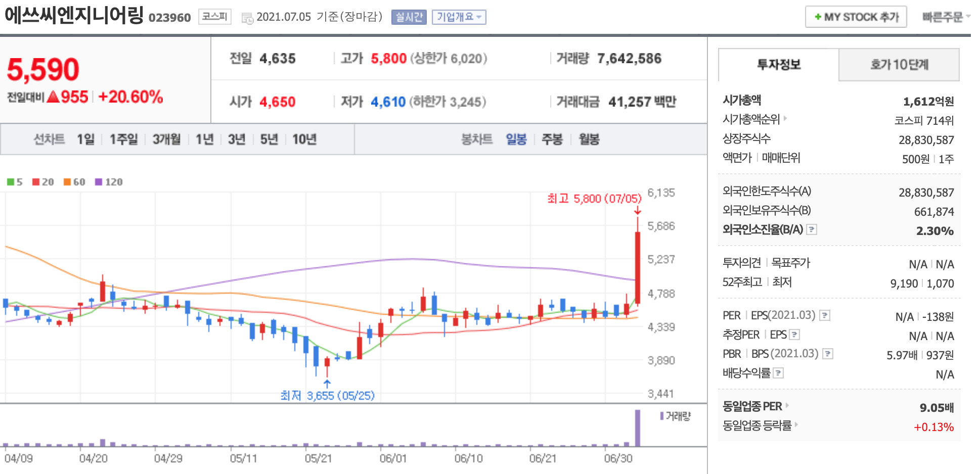980x474 pixels.
Task: Click the 동일업종 등락률 value +0.13%
Action: (933, 427)
